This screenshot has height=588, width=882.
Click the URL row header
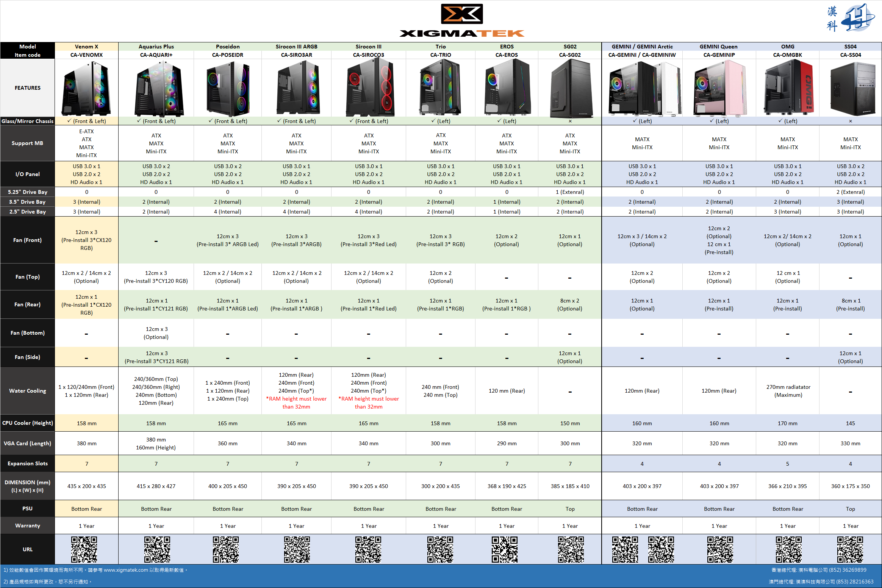coord(27,549)
